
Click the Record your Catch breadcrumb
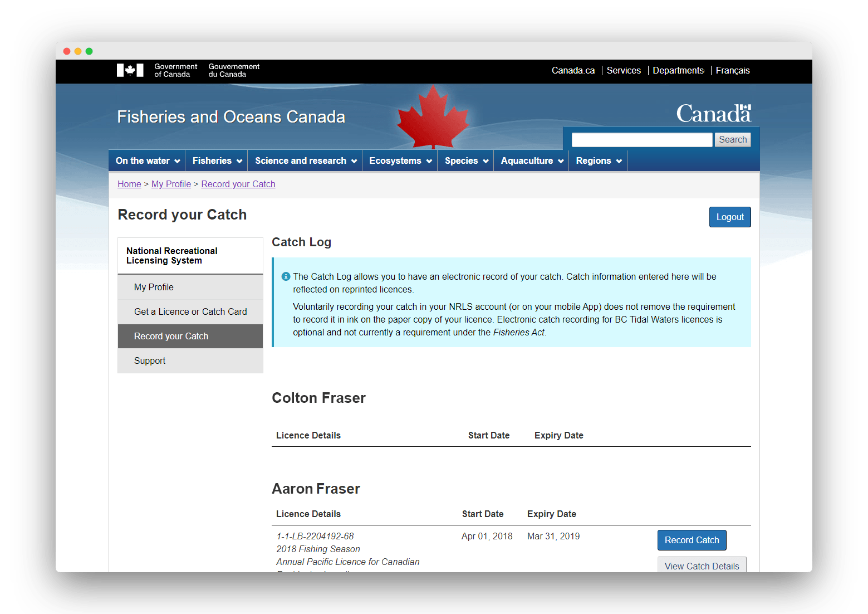238,184
